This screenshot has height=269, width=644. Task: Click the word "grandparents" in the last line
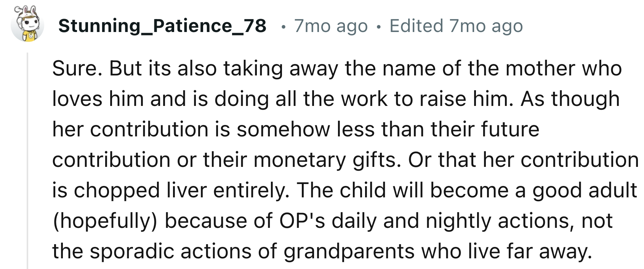pyautogui.click(x=349, y=251)
